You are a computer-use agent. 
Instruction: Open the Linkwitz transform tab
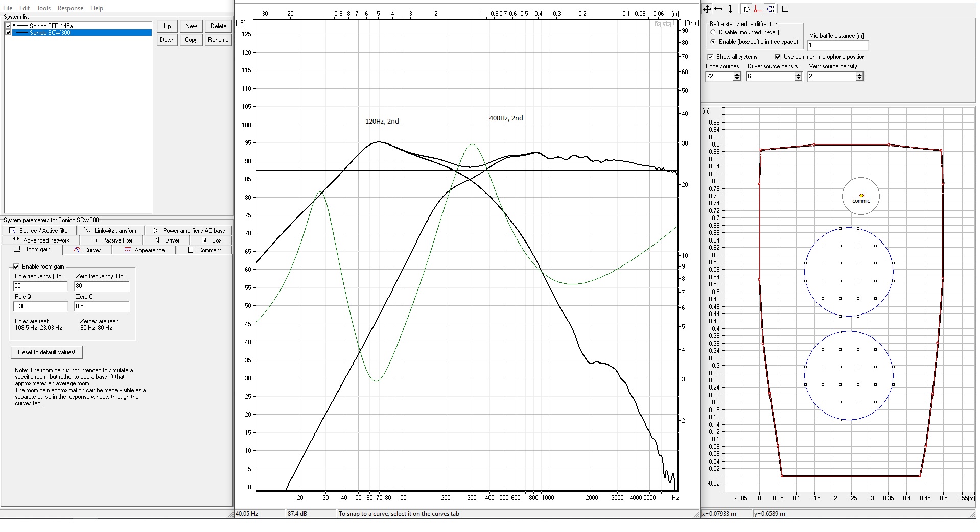click(x=111, y=230)
